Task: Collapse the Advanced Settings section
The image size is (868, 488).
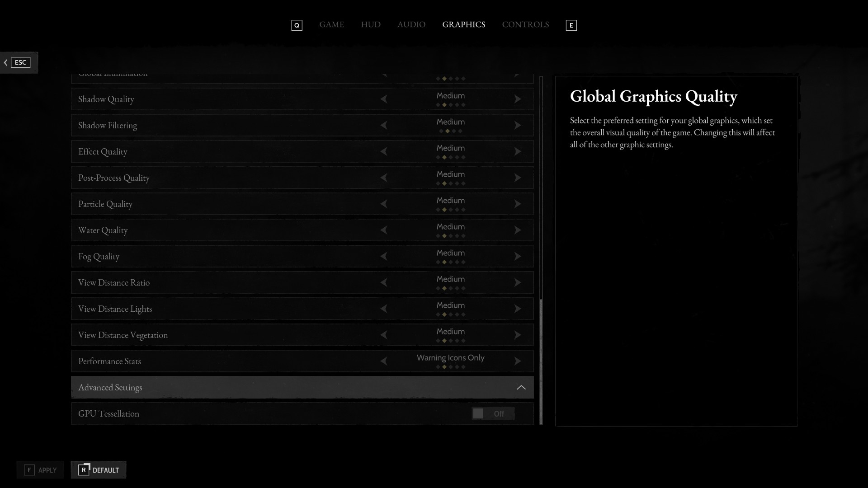Action: pyautogui.click(x=521, y=387)
